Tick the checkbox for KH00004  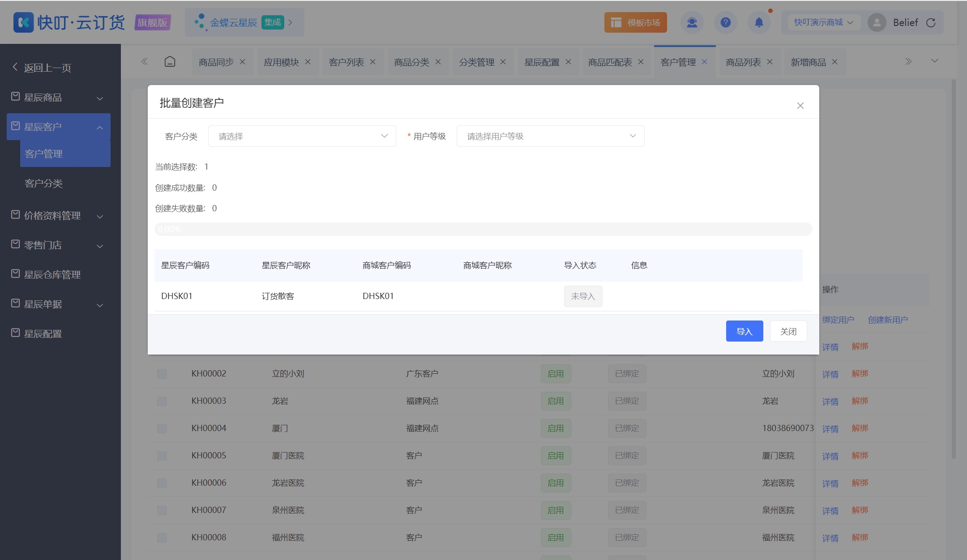[162, 428]
